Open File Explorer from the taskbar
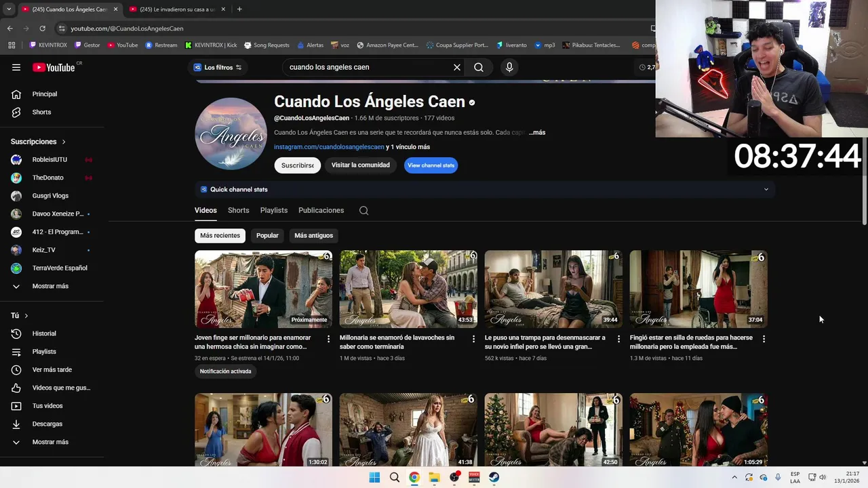868x488 pixels. click(434, 477)
